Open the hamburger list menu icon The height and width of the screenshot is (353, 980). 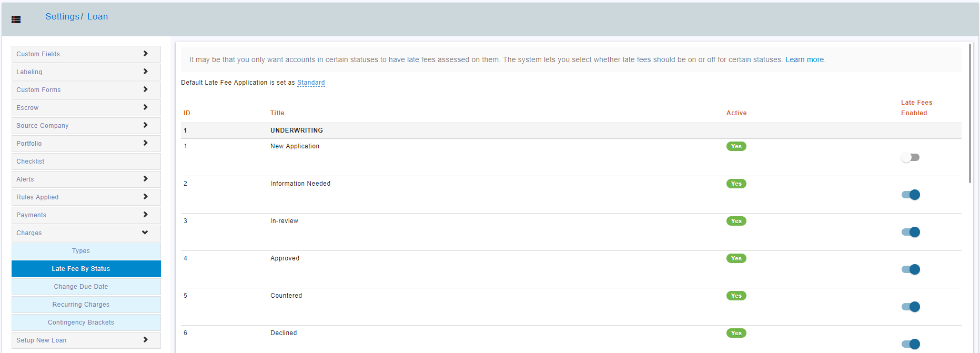(x=16, y=19)
